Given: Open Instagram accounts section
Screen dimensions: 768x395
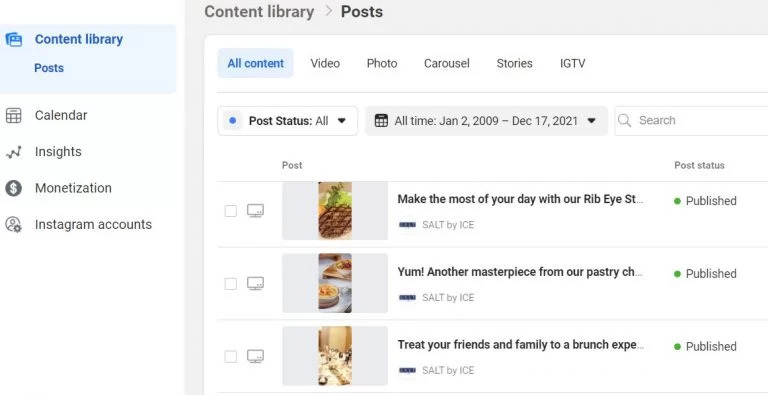Looking at the screenshot, I should click(x=93, y=224).
